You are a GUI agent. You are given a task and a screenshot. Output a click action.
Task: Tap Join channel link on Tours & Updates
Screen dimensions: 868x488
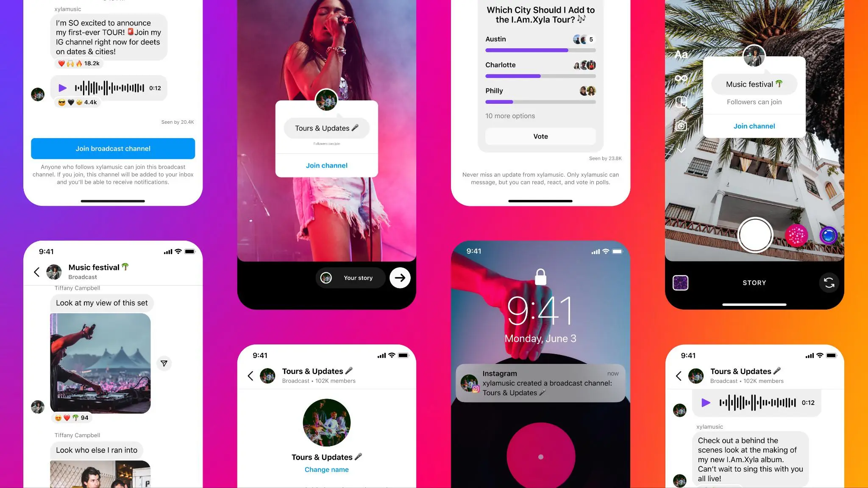click(x=327, y=165)
